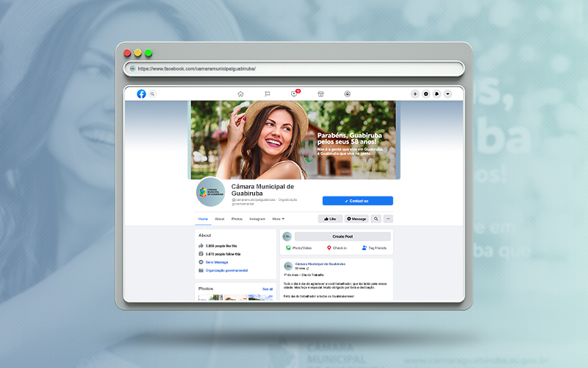Switch to the Photos tab

(x=237, y=219)
